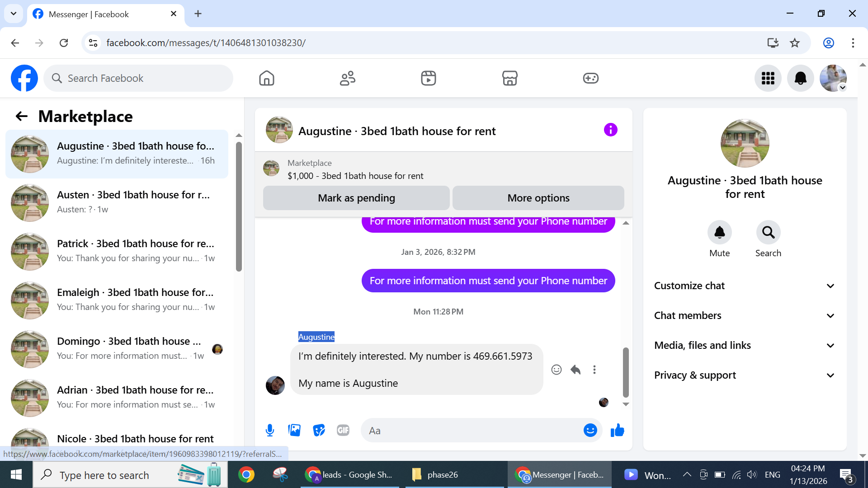Type in the Aa message field

tap(472, 430)
